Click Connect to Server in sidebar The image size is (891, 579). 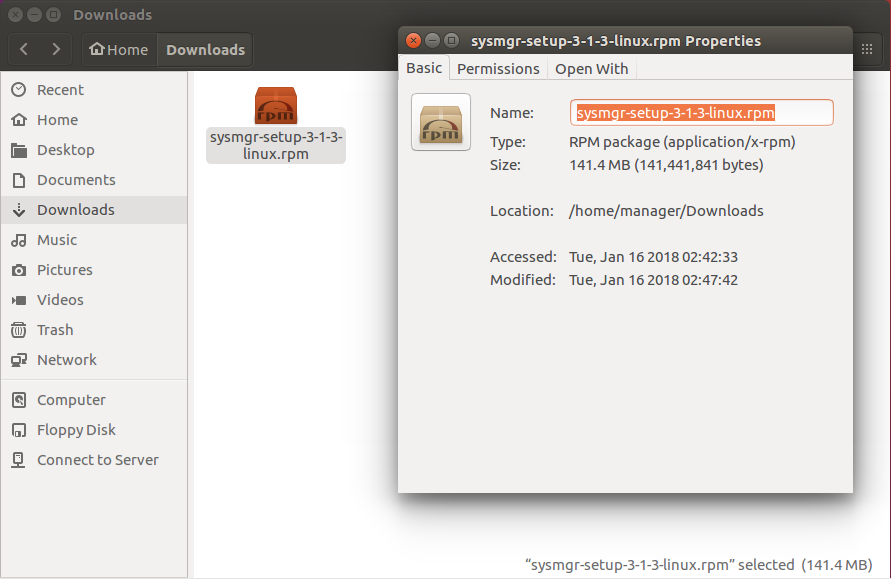point(94,460)
